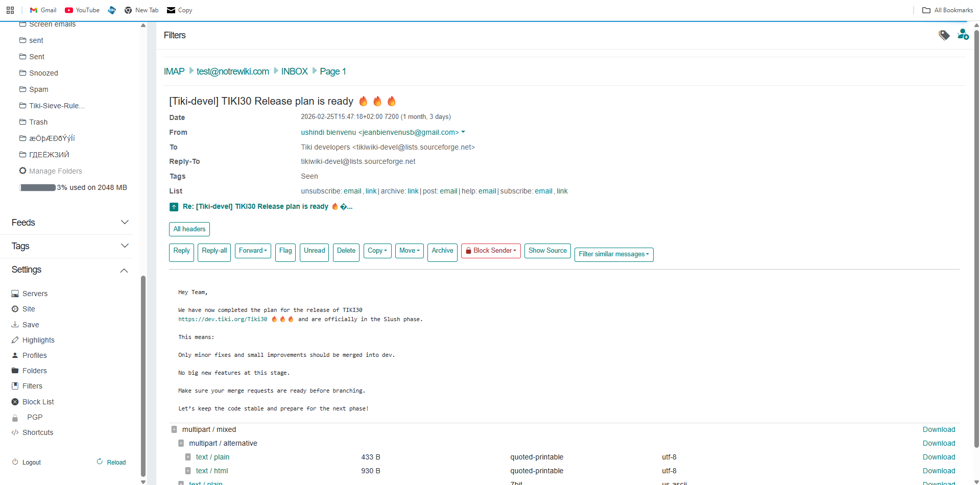Click the Logout power icon
Screen dimensions: 980x485
click(15, 462)
